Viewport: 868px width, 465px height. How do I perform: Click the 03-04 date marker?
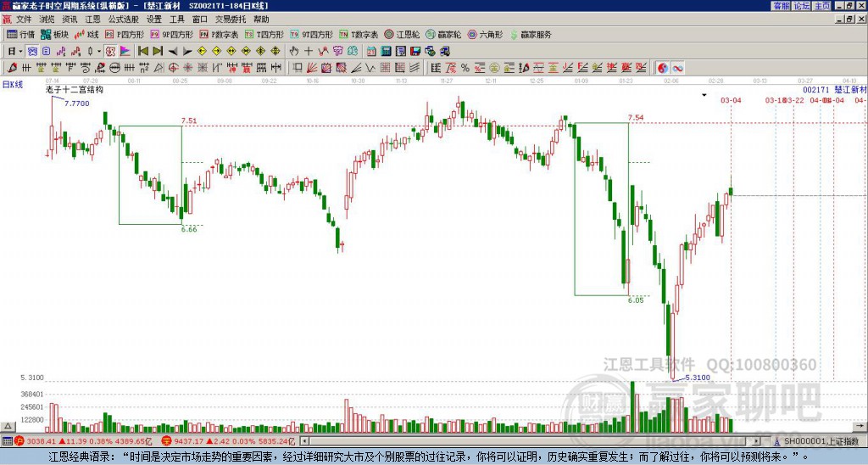click(731, 100)
